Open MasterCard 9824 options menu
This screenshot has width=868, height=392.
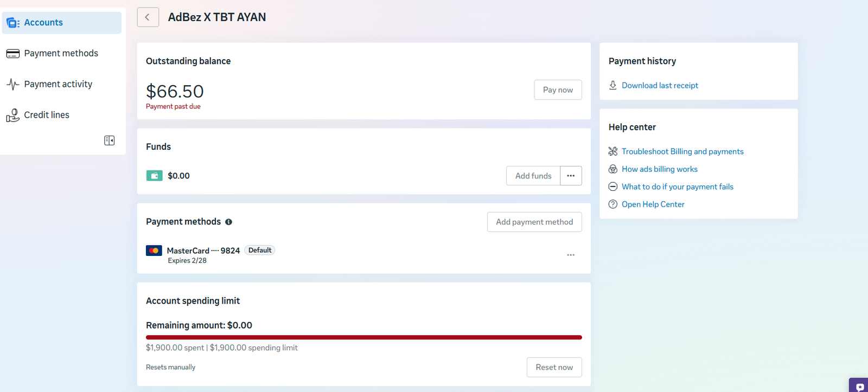pos(571,255)
